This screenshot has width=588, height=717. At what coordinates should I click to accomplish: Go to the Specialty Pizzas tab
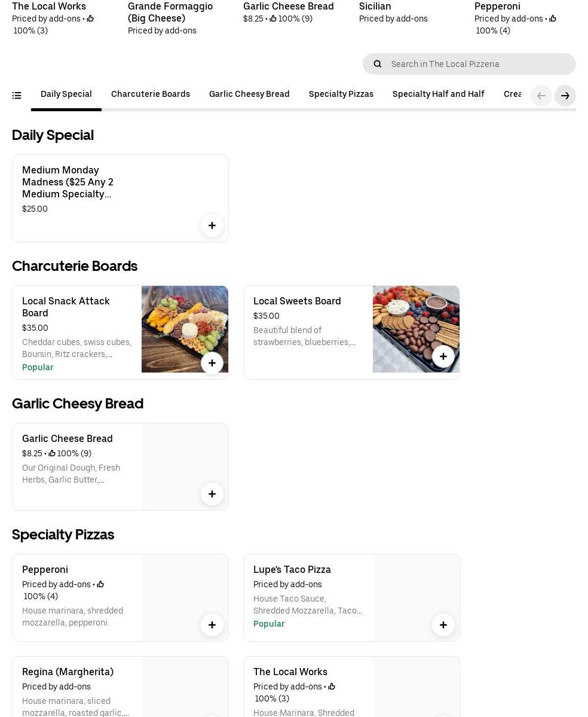(341, 94)
